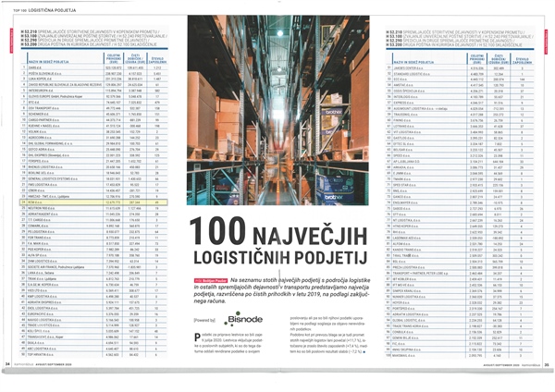555x392 pixels.
Task: Click 'ADRIATIKAGENT d.o.o.' row
Action: (x=93, y=214)
